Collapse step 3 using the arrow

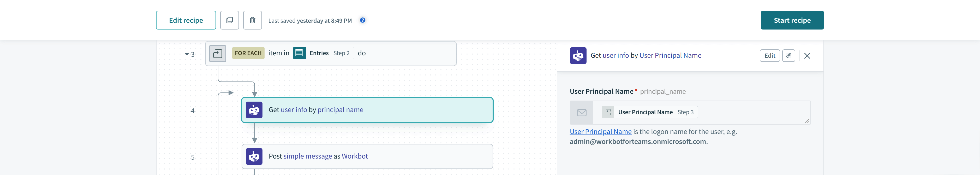click(x=187, y=54)
